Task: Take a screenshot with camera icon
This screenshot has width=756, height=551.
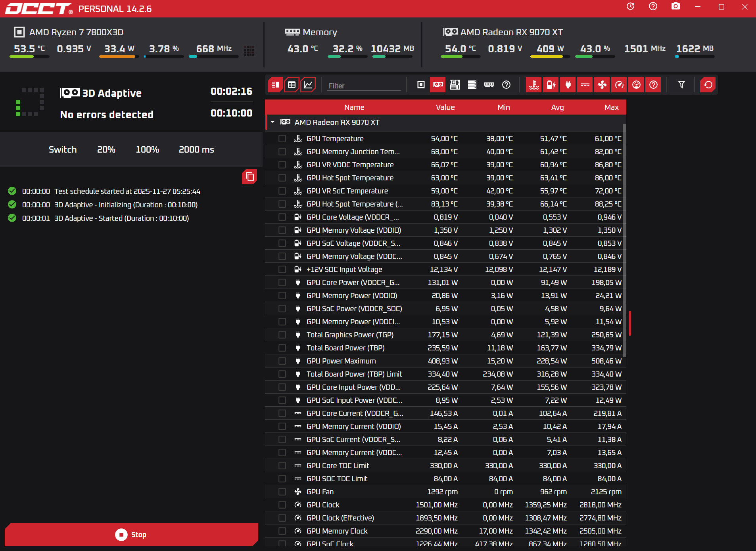Action: [675, 7]
